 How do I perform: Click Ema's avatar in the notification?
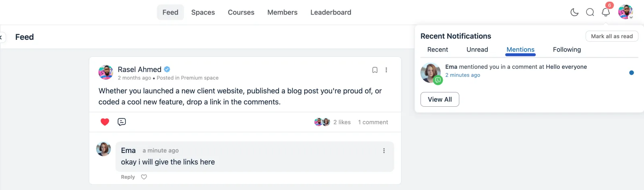point(431,73)
